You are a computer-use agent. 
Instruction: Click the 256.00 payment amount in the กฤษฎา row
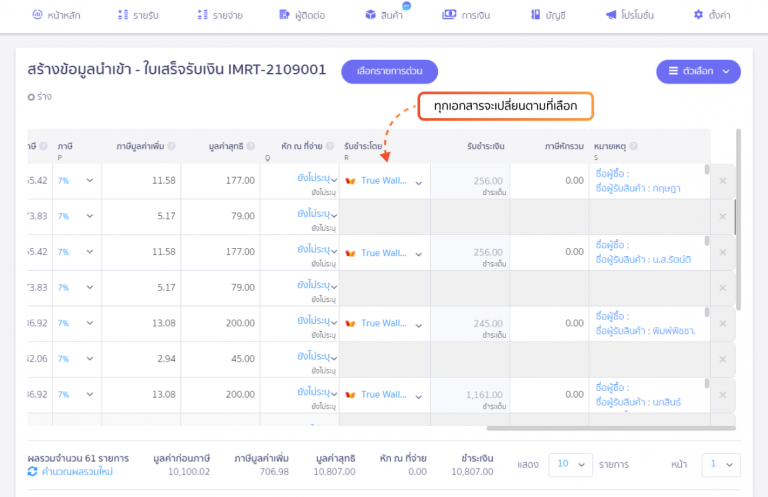tap(488, 181)
